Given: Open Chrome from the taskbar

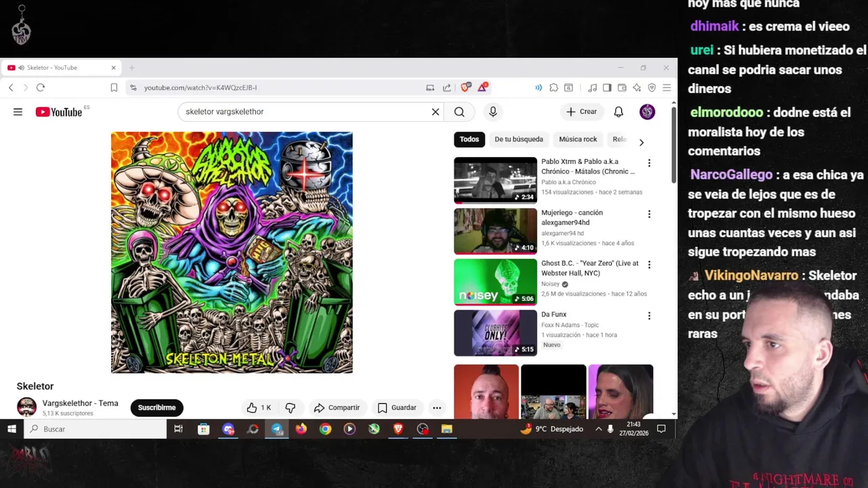Looking at the screenshot, I should pos(325,429).
